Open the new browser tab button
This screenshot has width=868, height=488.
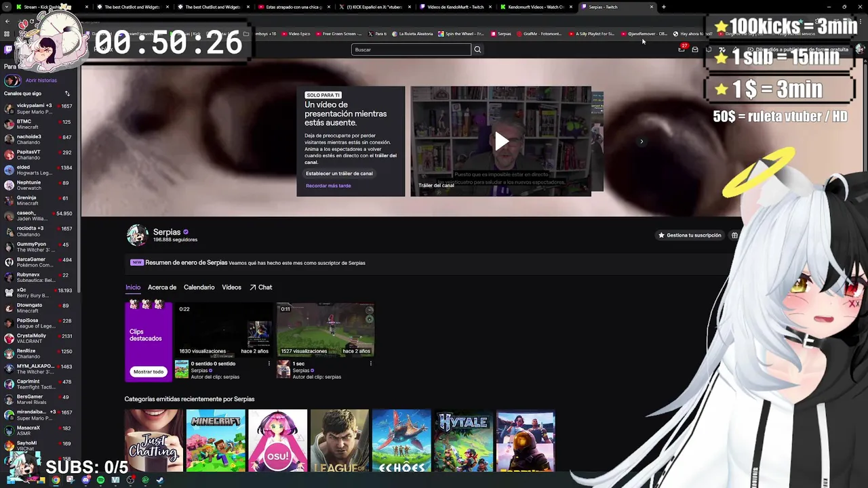pos(664,7)
